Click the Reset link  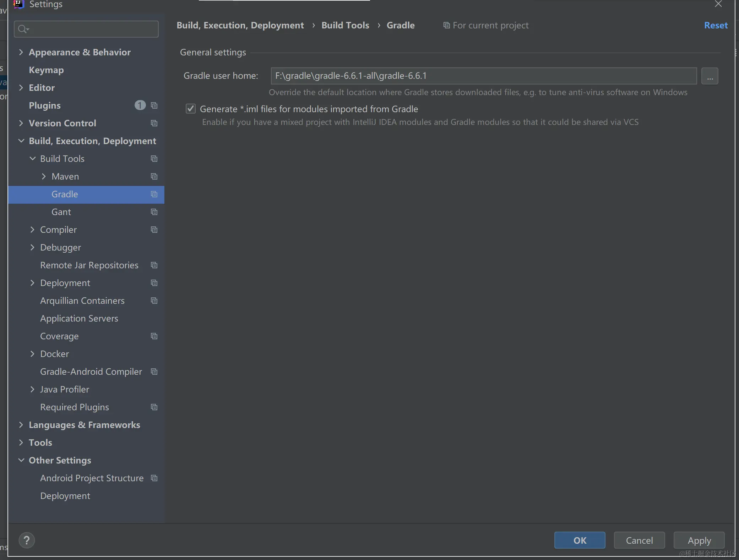716,26
